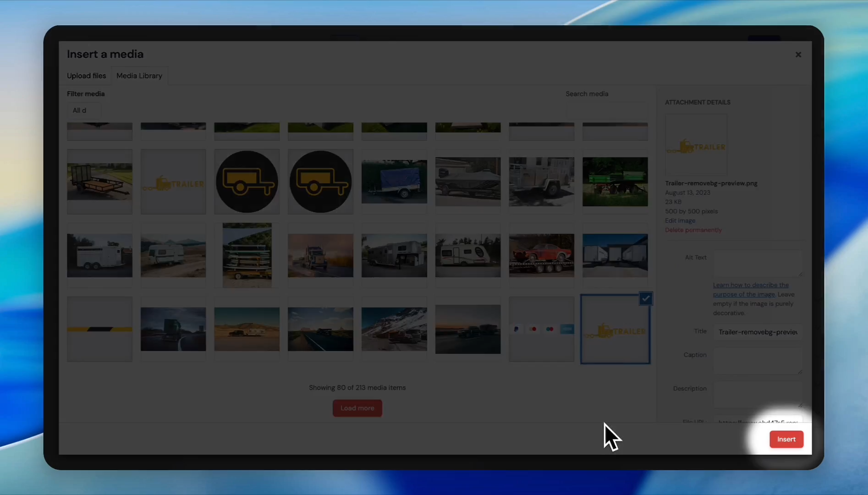
Task: Select the blue covered trailer thumbnail
Action: coord(394,181)
